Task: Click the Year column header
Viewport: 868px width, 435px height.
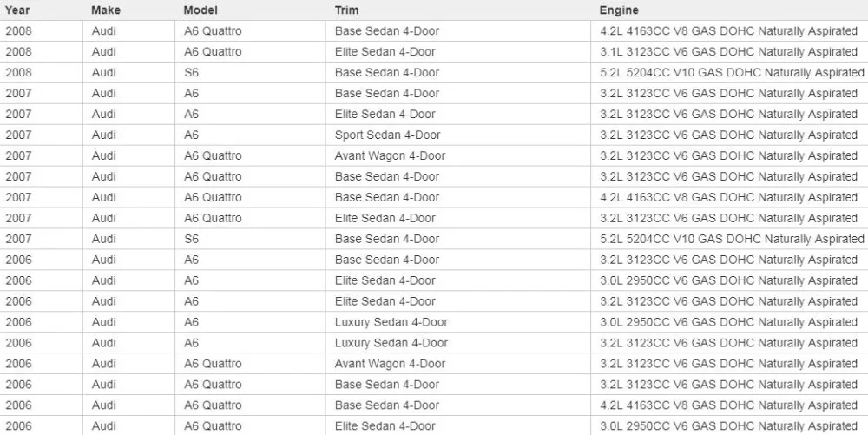Action: pyautogui.click(x=17, y=10)
